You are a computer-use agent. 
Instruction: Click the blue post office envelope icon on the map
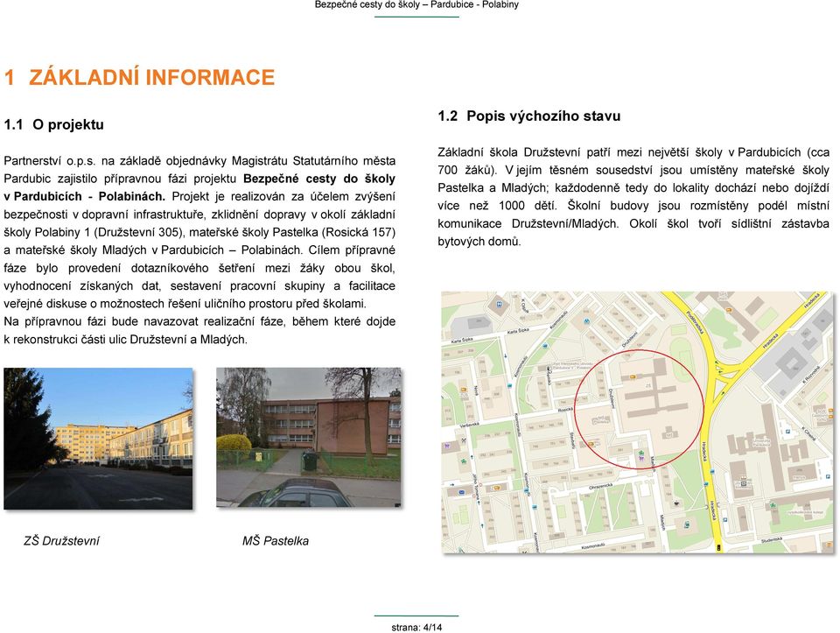click(462, 492)
